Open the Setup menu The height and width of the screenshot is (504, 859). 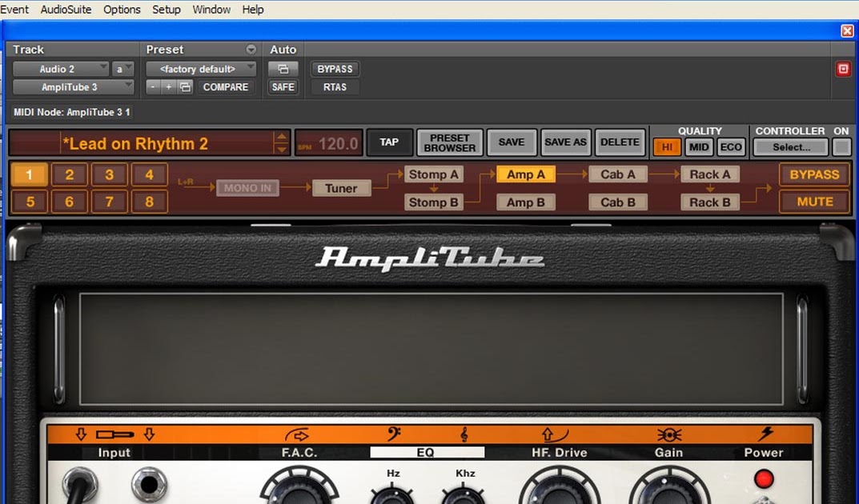[166, 10]
